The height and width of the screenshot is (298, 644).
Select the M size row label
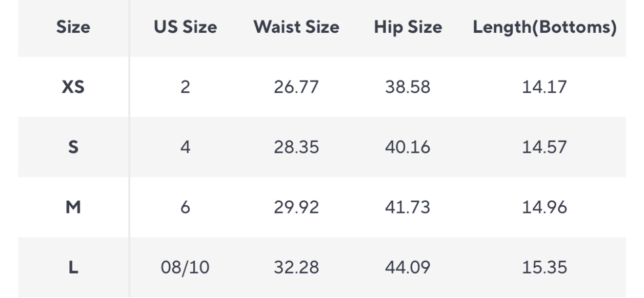click(x=73, y=208)
